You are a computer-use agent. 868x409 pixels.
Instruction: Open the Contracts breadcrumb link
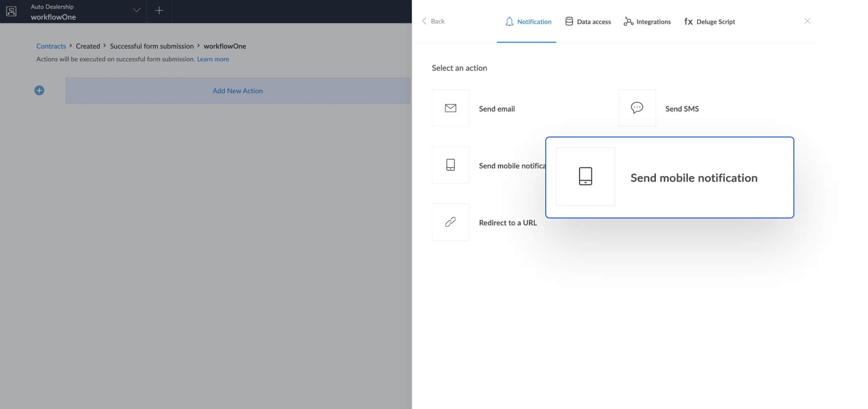(x=51, y=46)
